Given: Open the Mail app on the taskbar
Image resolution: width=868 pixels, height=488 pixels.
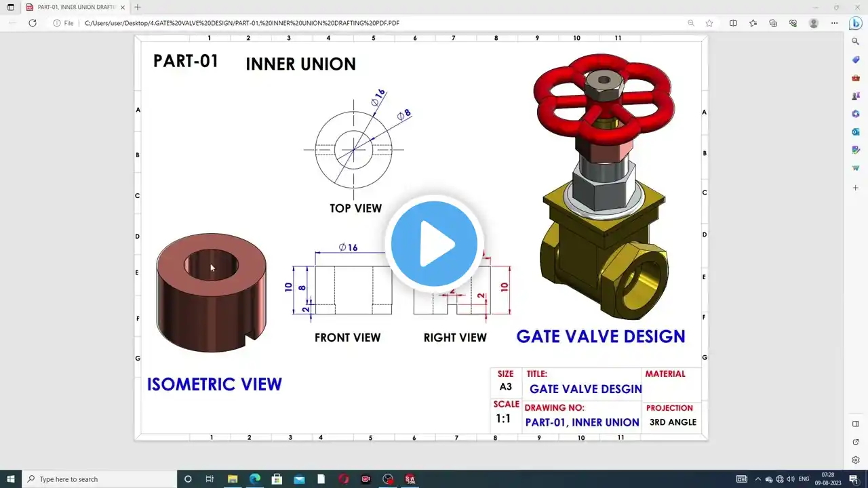Looking at the screenshot, I should tap(299, 479).
